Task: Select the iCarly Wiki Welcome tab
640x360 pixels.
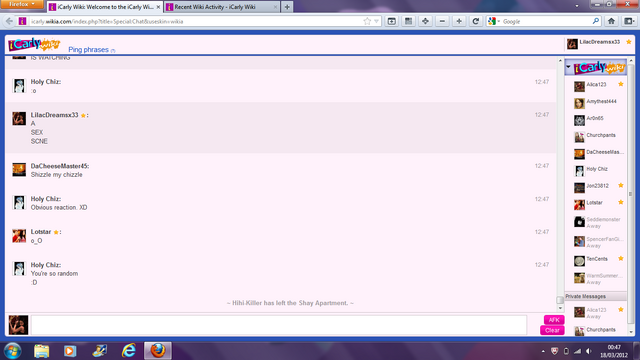Action: 104,7
